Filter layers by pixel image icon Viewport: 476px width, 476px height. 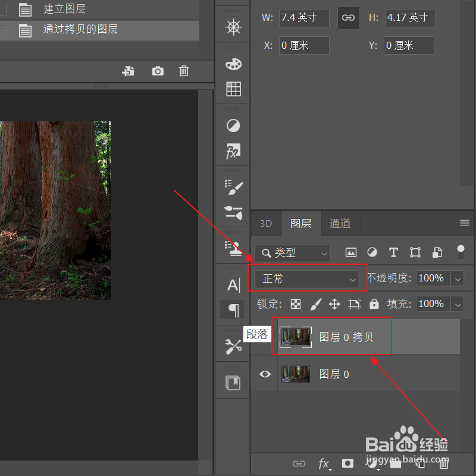tap(350, 252)
